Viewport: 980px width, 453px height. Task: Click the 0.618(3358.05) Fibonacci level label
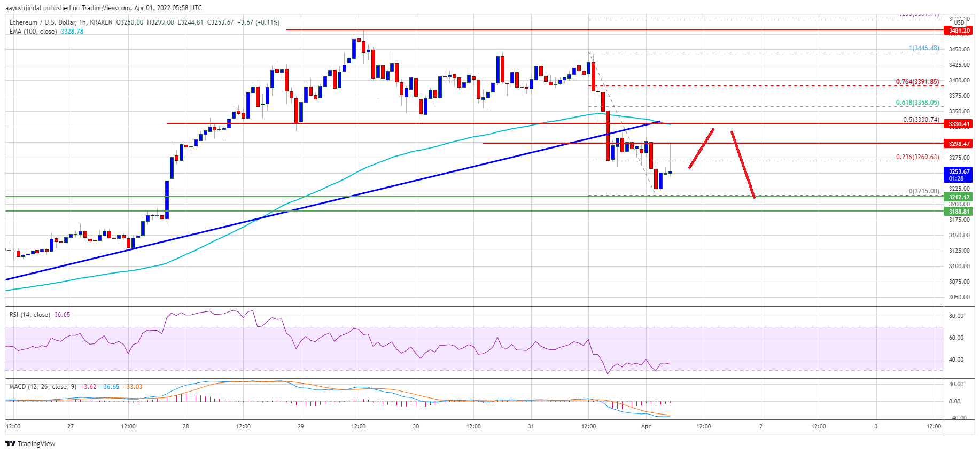click(917, 103)
